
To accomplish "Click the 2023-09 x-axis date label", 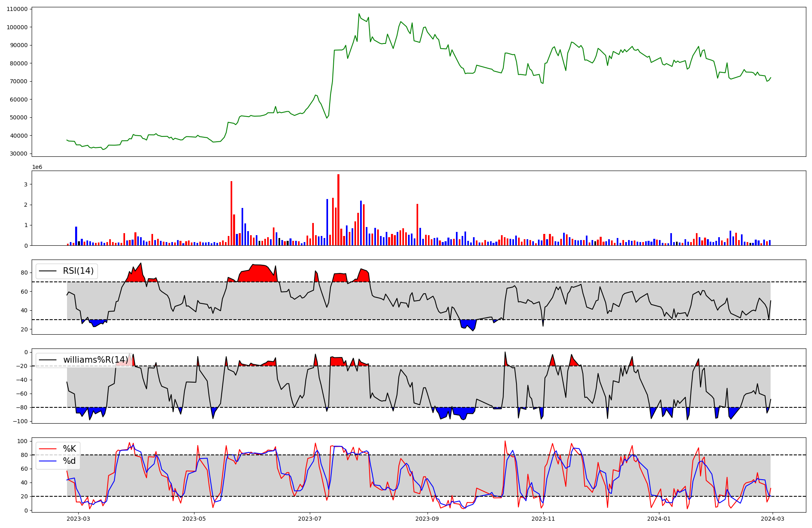I will coord(428,519).
